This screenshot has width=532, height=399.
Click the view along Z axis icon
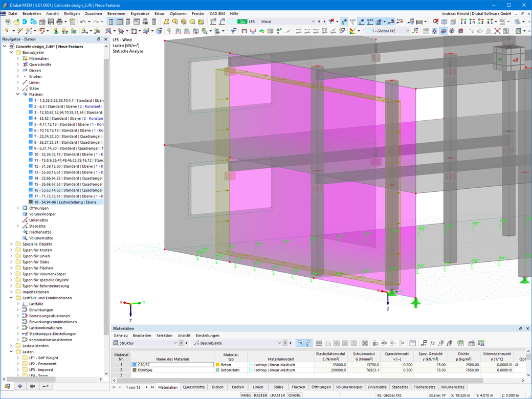click(480, 21)
